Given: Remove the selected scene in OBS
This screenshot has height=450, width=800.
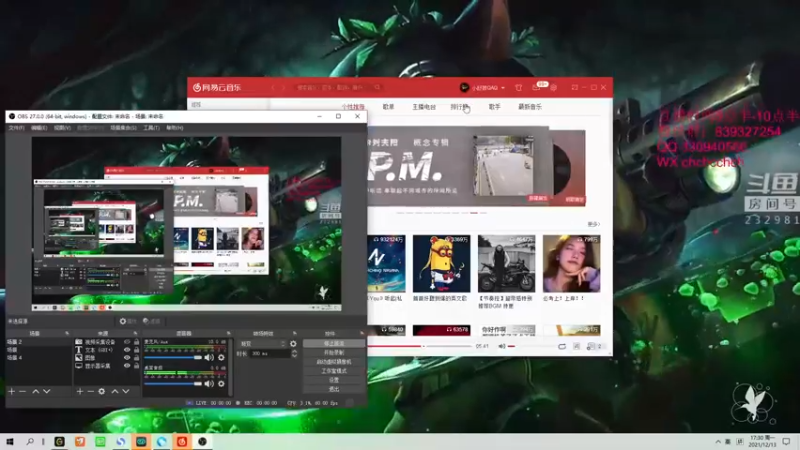Looking at the screenshot, I should 22,391.
